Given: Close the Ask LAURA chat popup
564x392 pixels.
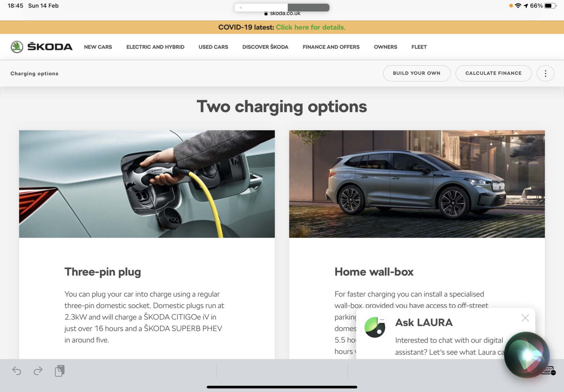Looking at the screenshot, I should (525, 318).
